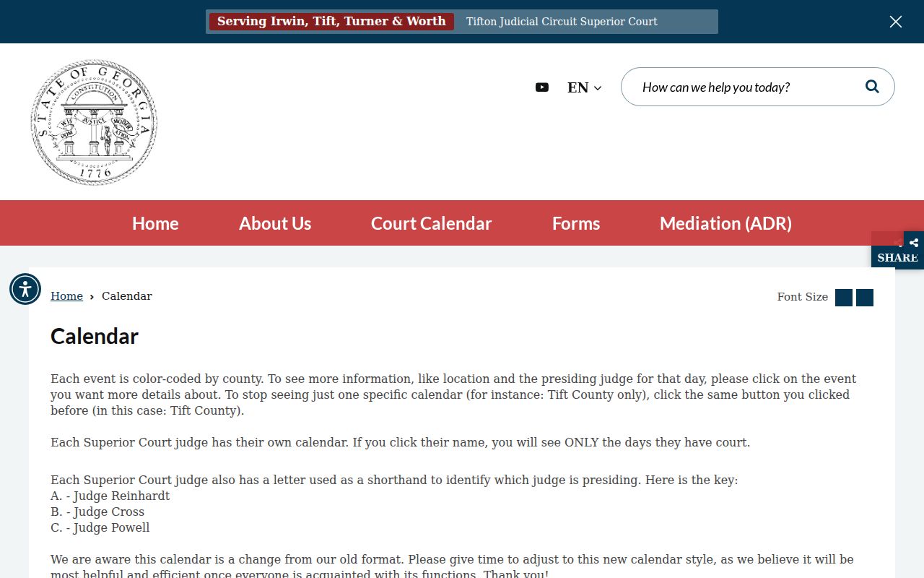The width and height of the screenshot is (924, 578).
Task: Click the 'A. - Judge Reinhardt' text line
Action: click(110, 496)
